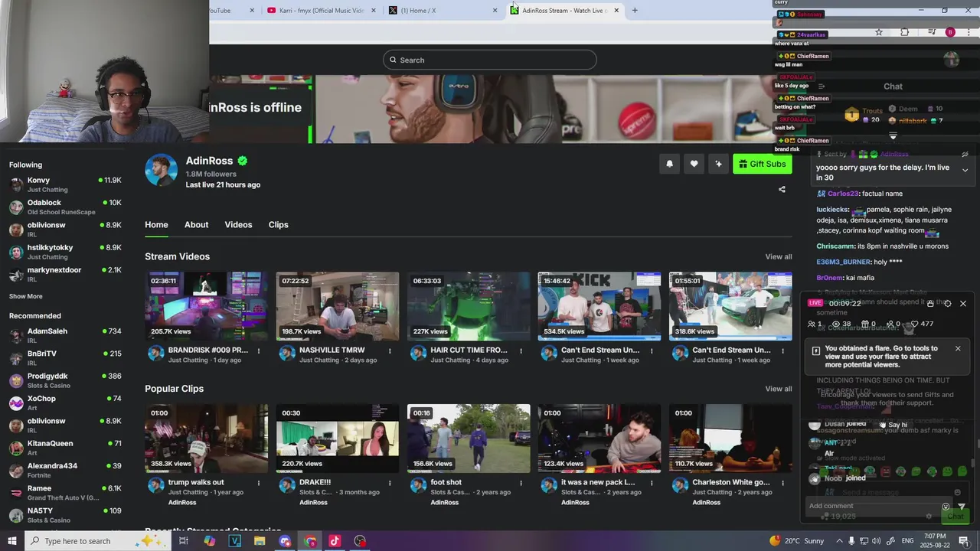Click the viewers eye count icon
Screen dimensions: 980x551
835,324
